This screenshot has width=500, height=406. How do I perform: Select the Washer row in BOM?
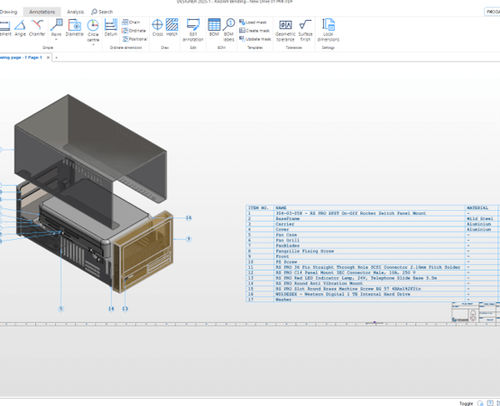[372, 299]
